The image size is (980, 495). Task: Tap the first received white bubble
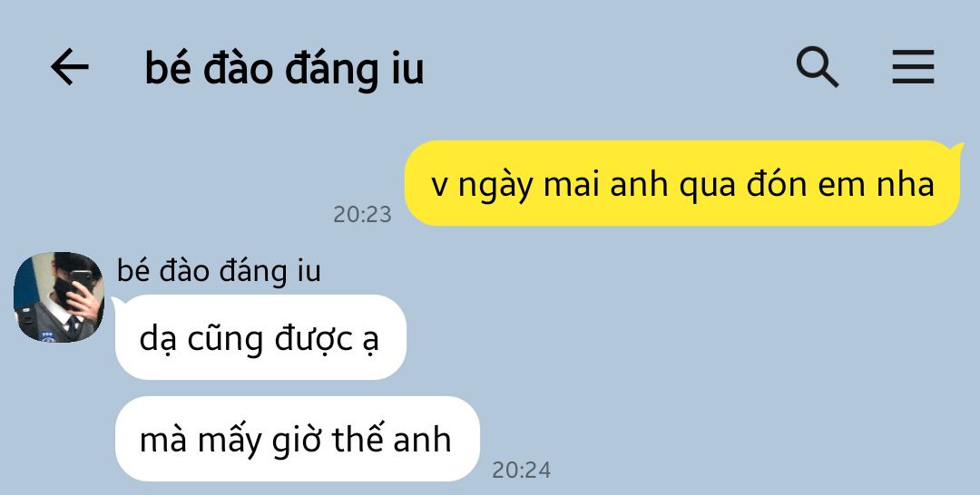pos(260,337)
